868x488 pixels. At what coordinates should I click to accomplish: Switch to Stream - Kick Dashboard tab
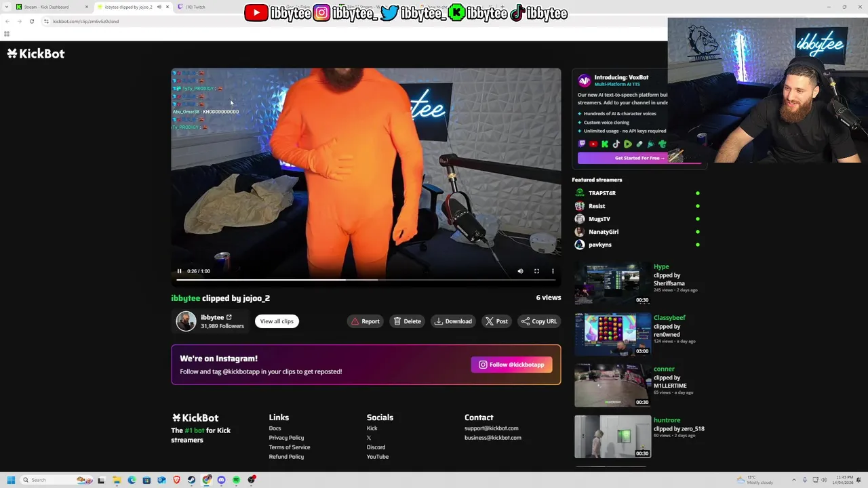pos(52,7)
